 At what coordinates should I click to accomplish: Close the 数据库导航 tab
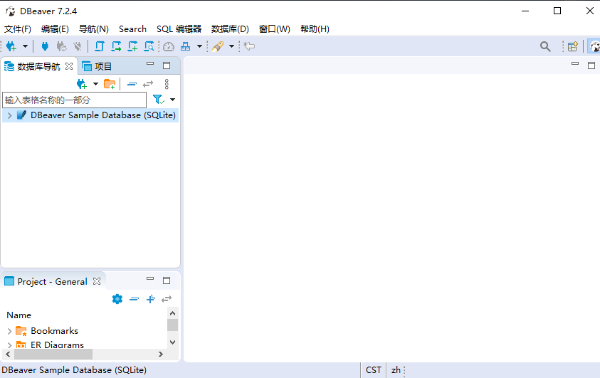[69, 66]
